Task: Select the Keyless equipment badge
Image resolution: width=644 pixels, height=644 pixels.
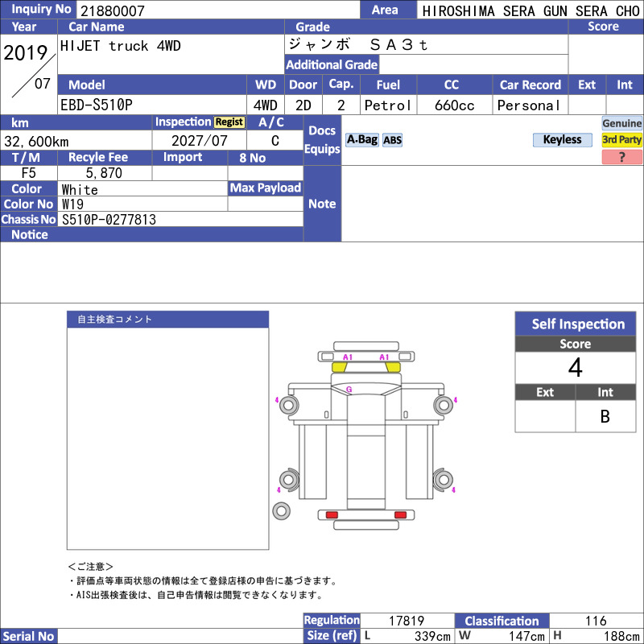Action: point(562,139)
